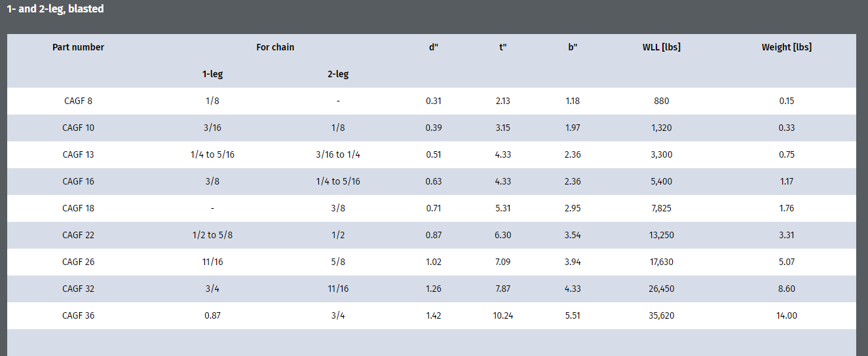Screen dimensions: 868x356
Task: Click the Part number column header
Action: point(78,47)
